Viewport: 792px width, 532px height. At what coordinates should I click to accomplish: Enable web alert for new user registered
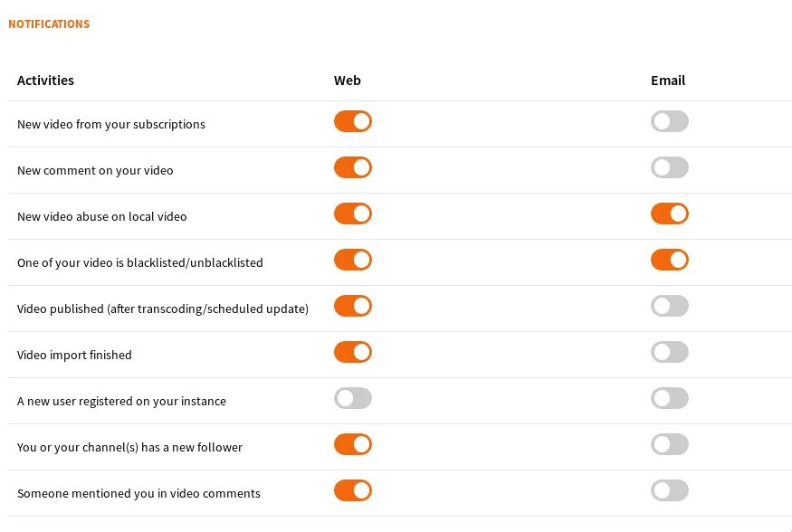352,398
